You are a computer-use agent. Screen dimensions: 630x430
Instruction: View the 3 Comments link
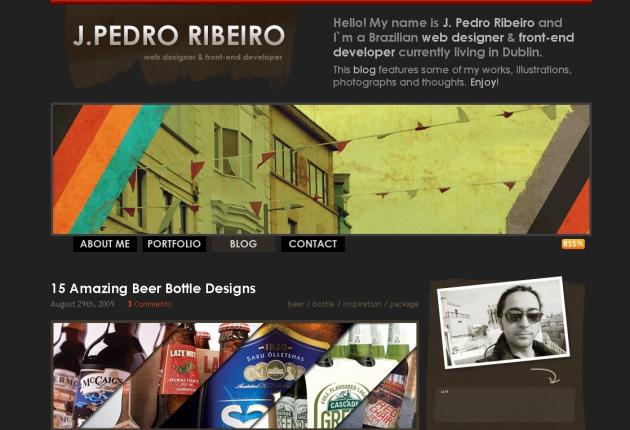(x=149, y=304)
